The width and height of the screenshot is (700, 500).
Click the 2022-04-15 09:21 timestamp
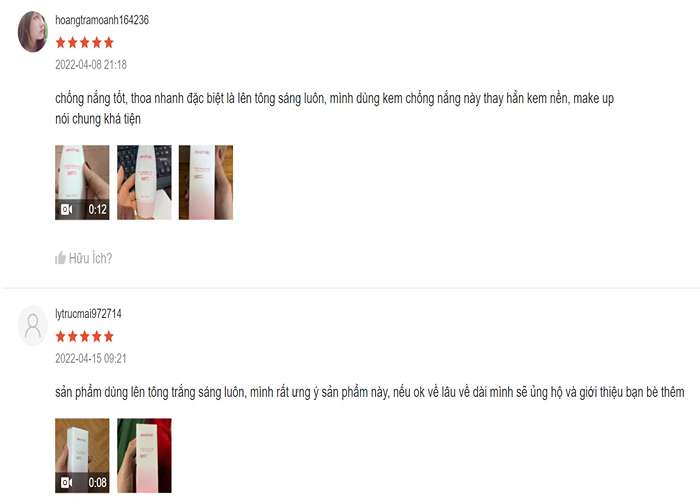[91, 358]
